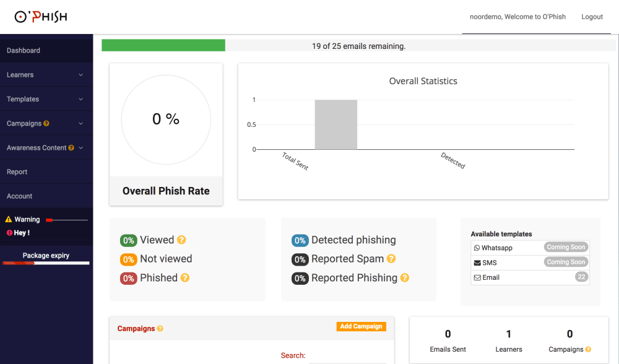
Task: Click help icon next to Campaigns heading
Action: click(x=160, y=329)
